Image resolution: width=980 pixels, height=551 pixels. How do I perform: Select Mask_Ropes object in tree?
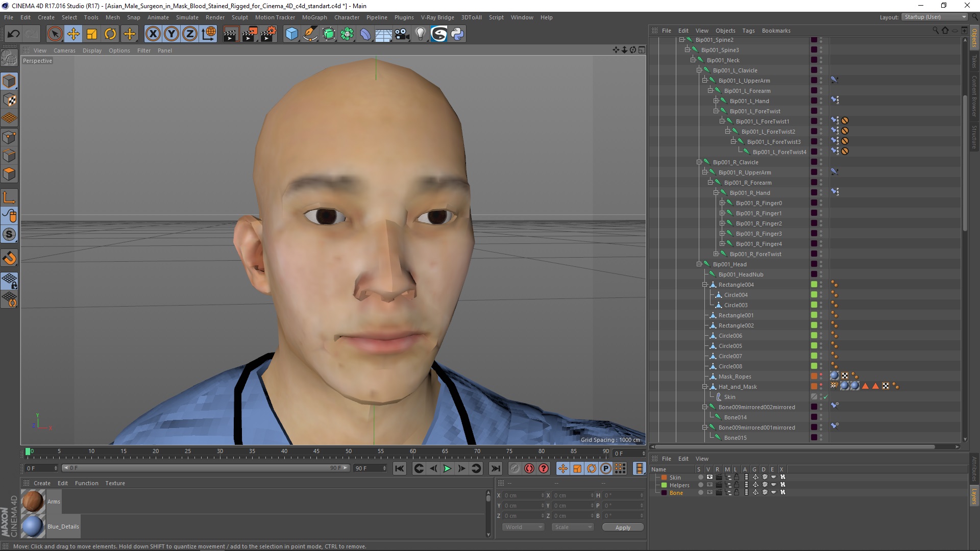click(x=734, y=377)
